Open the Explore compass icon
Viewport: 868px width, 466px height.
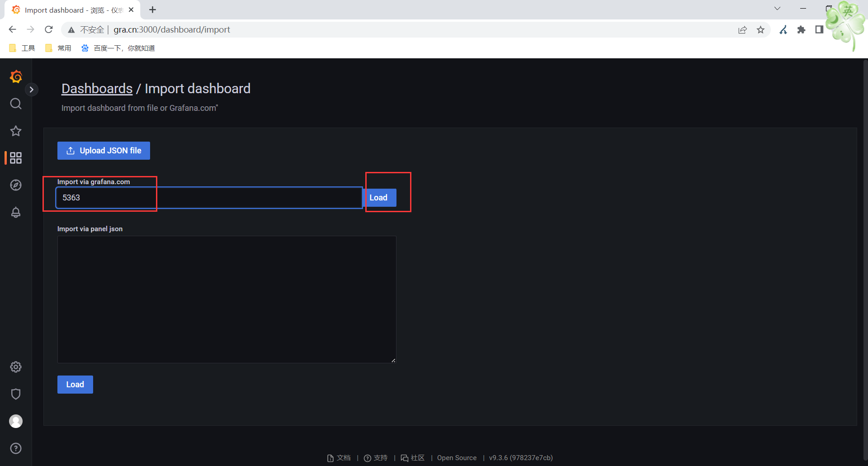(x=16, y=185)
